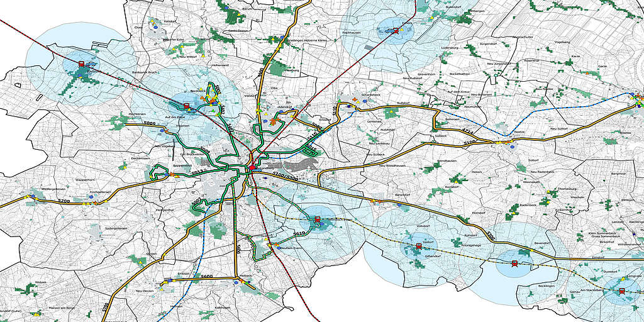This screenshot has width=644, height=322.
Task: Click the Becklingen place label
Action: point(548,286)
